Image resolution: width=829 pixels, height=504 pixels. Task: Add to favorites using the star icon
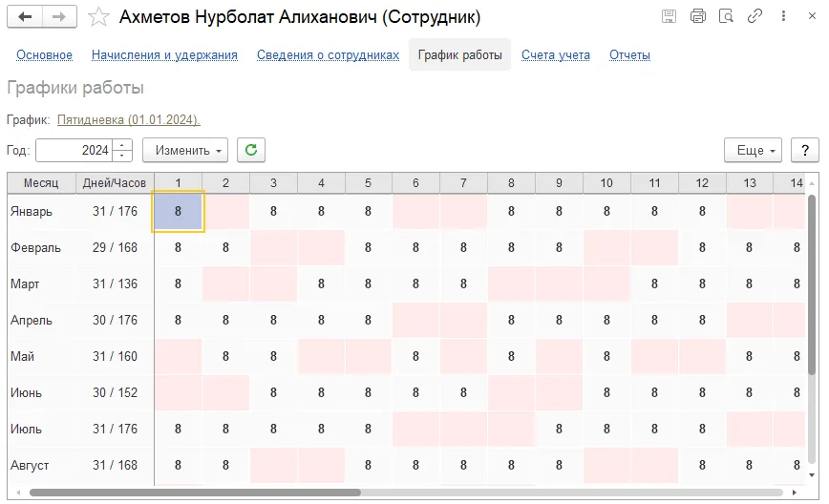click(98, 17)
